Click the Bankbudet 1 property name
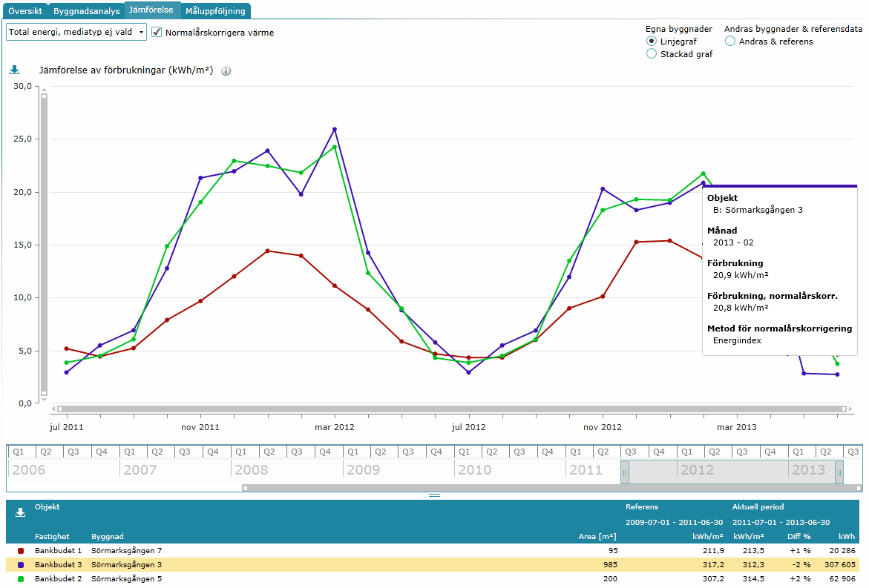Screen dimensions: 869x588 coord(58,551)
